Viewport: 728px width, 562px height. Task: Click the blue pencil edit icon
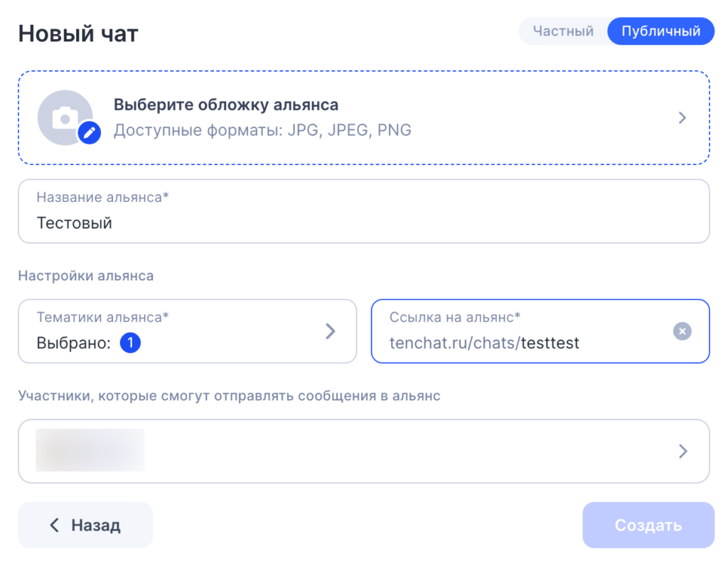90,132
